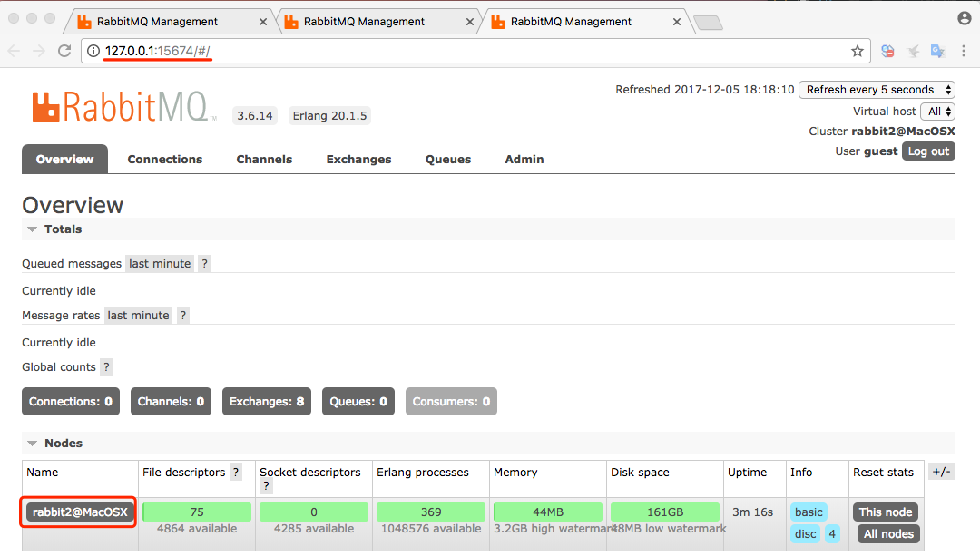
Task: Close the leftmost RabbitMQ Management browser tab
Action: click(263, 22)
